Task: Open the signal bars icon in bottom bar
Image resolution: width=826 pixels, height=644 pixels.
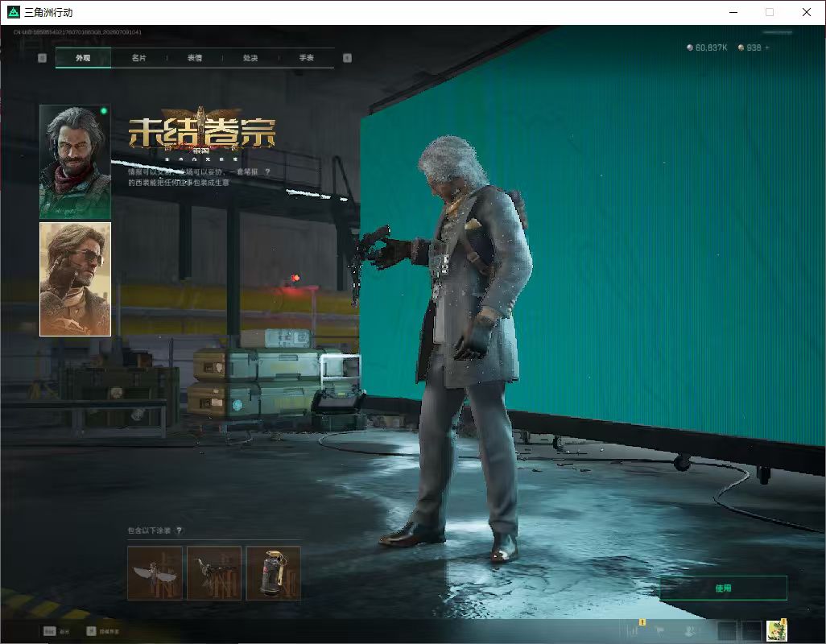Action: pyautogui.click(x=633, y=630)
